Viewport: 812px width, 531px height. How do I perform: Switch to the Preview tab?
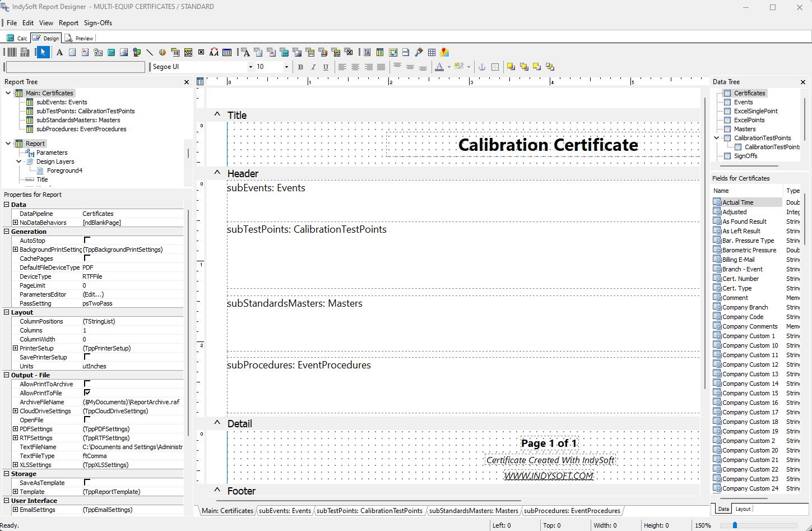click(x=80, y=38)
